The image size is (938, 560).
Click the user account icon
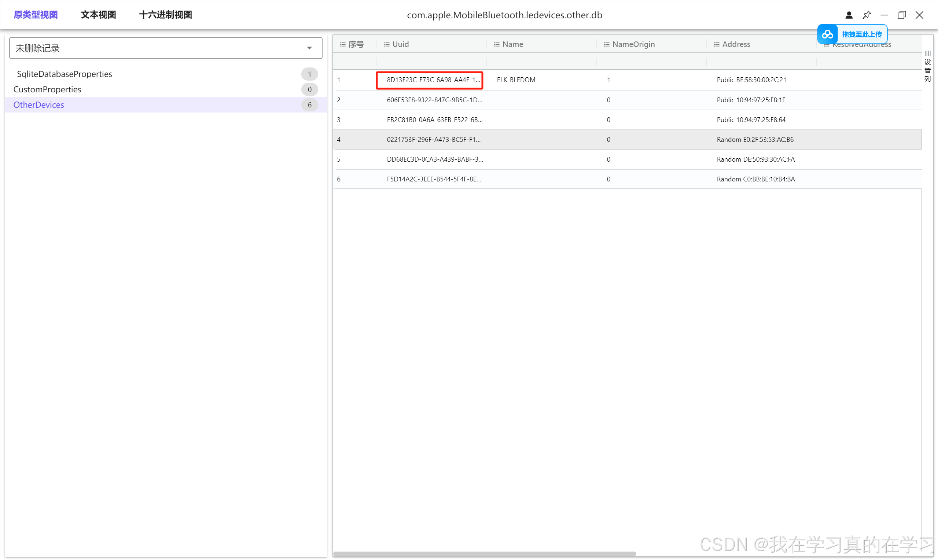point(849,15)
